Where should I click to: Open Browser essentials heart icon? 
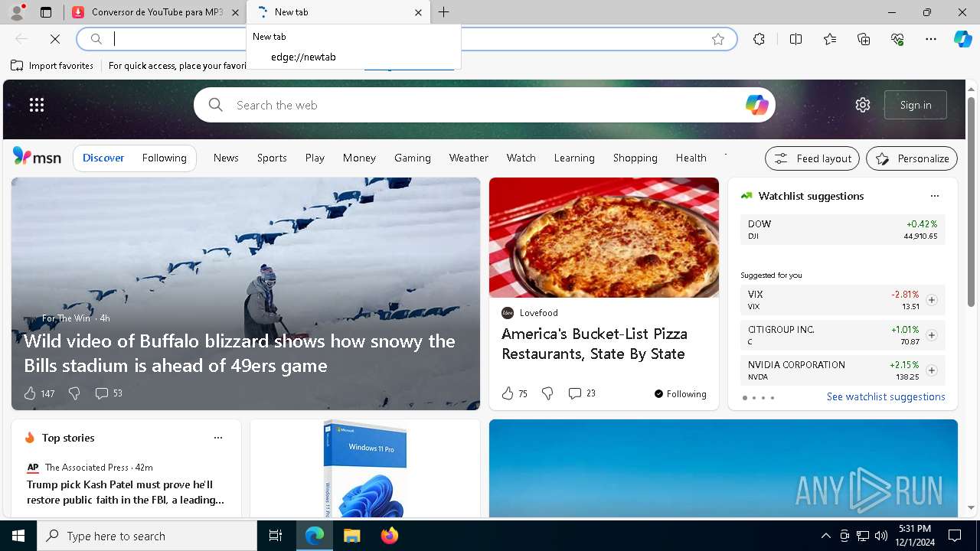(x=897, y=39)
